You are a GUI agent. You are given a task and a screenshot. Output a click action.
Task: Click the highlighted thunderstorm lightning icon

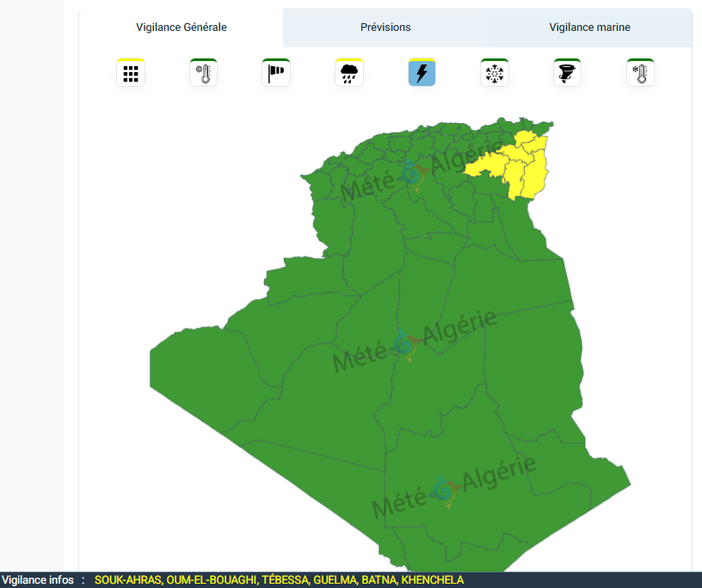(x=422, y=73)
